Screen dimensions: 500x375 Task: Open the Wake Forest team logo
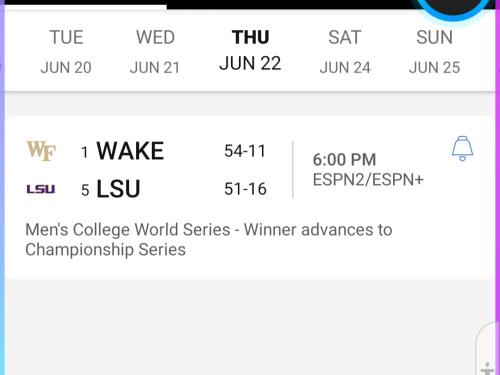tap(41, 151)
